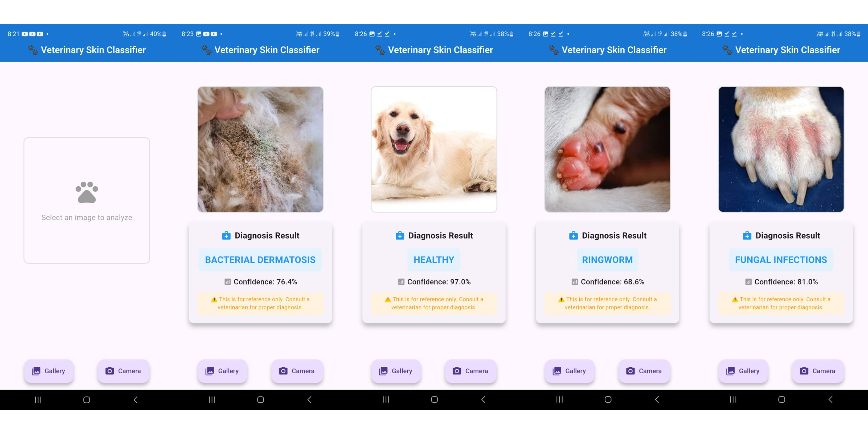Screen dimensions: 868x434
Task: Select the FUNGAL INFECTIONS diagnosis label
Action: pyautogui.click(x=781, y=260)
